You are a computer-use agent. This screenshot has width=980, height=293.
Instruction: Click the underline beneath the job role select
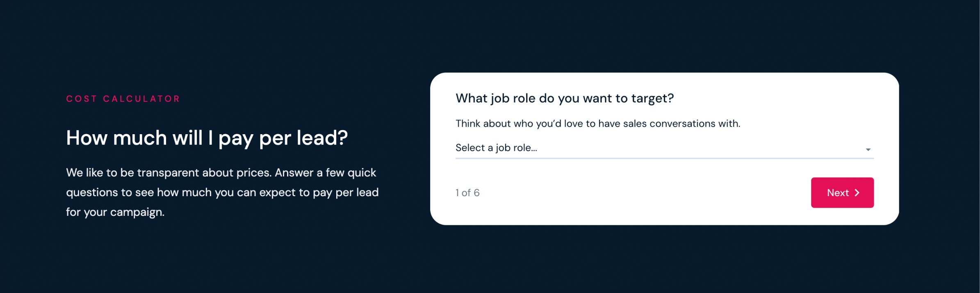(664, 158)
